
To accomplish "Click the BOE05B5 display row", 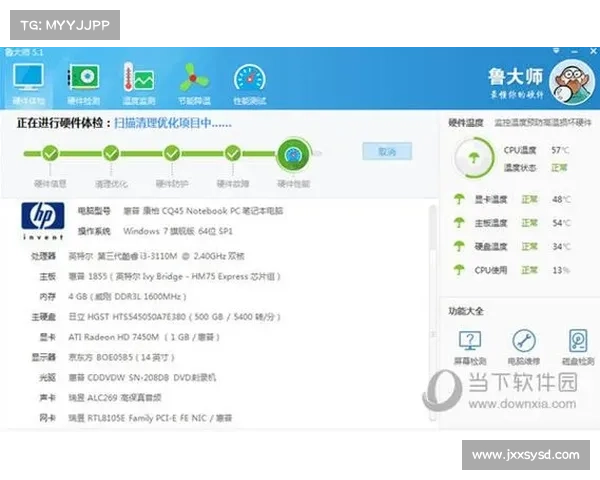I will point(103,358).
